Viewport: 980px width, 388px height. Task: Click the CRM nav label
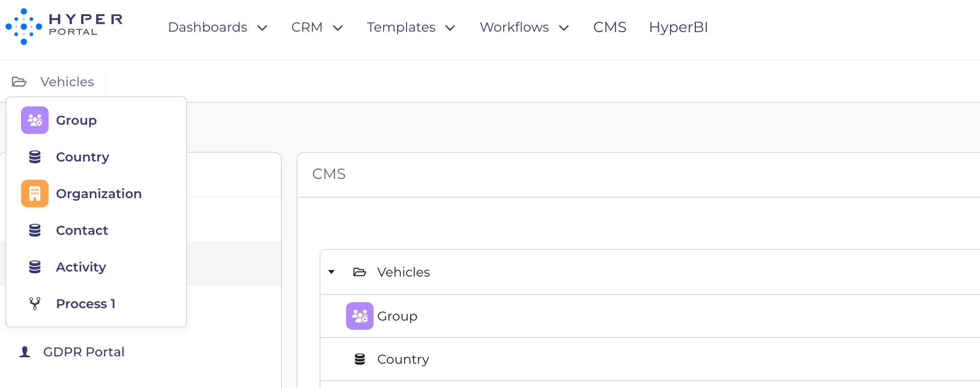307,27
